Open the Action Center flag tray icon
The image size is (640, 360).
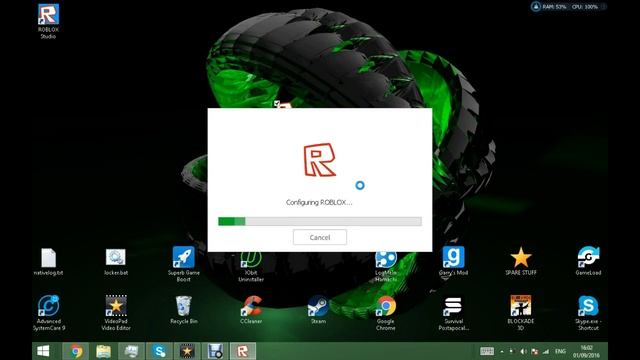click(534, 351)
